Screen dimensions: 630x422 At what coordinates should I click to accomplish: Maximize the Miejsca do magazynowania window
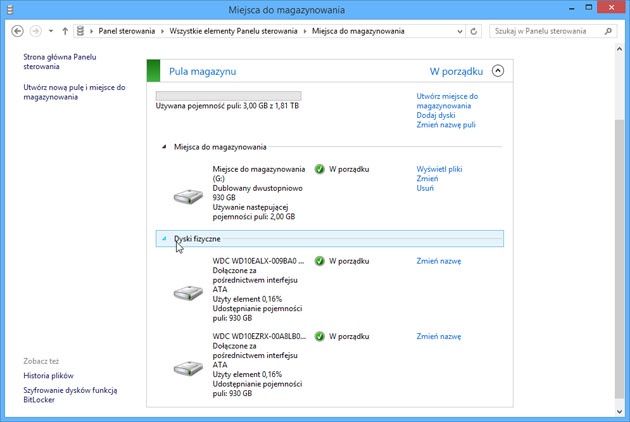coord(589,8)
